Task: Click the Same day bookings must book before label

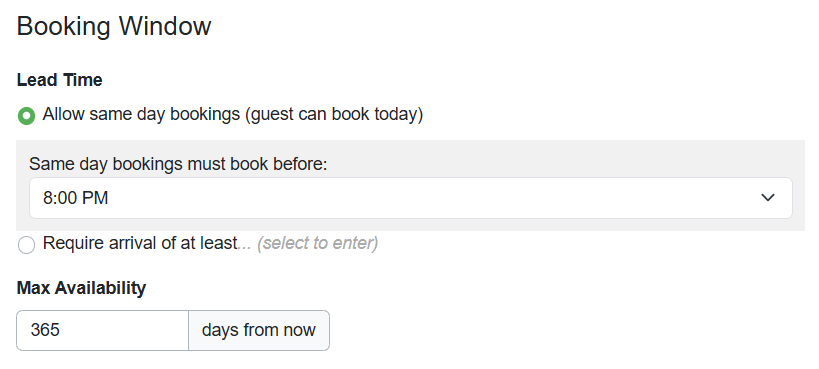Action: (178, 164)
